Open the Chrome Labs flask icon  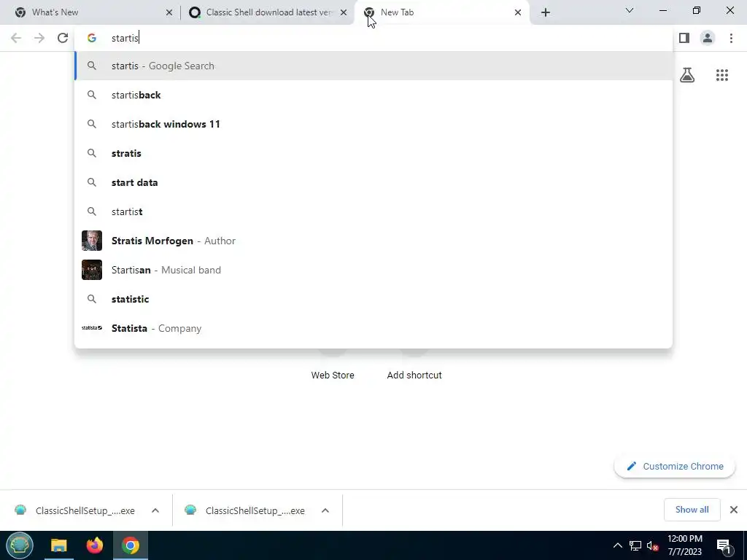coord(687,75)
